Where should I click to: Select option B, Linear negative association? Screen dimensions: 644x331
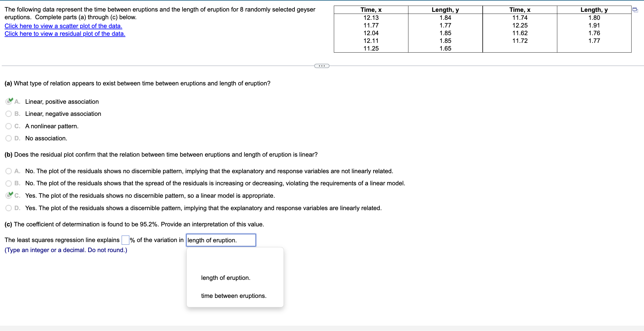pyautogui.click(x=9, y=114)
